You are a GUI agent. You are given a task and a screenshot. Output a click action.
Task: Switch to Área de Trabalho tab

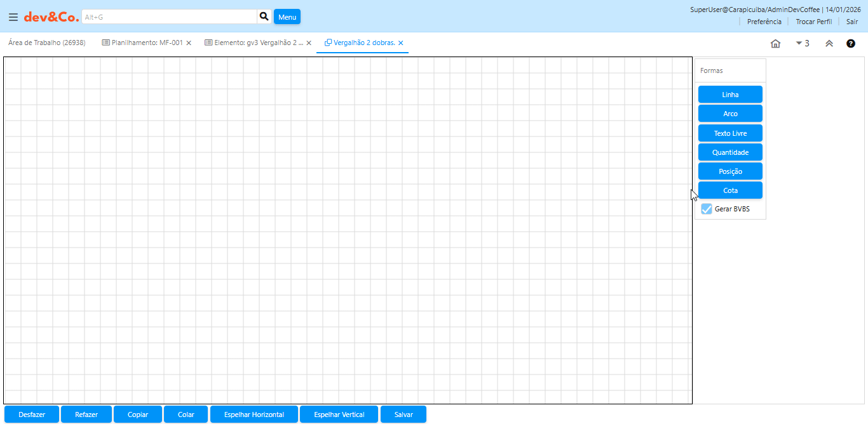pyautogui.click(x=46, y=43)
